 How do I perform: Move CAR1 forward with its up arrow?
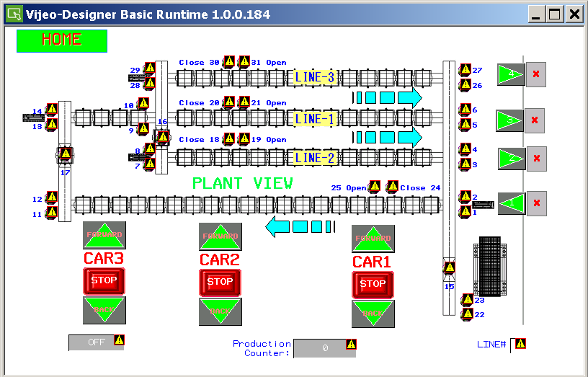point(373,239)
